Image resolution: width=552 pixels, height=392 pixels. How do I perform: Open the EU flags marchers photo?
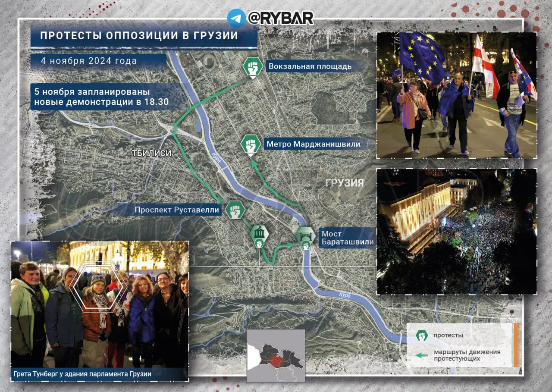coord(457,95)
